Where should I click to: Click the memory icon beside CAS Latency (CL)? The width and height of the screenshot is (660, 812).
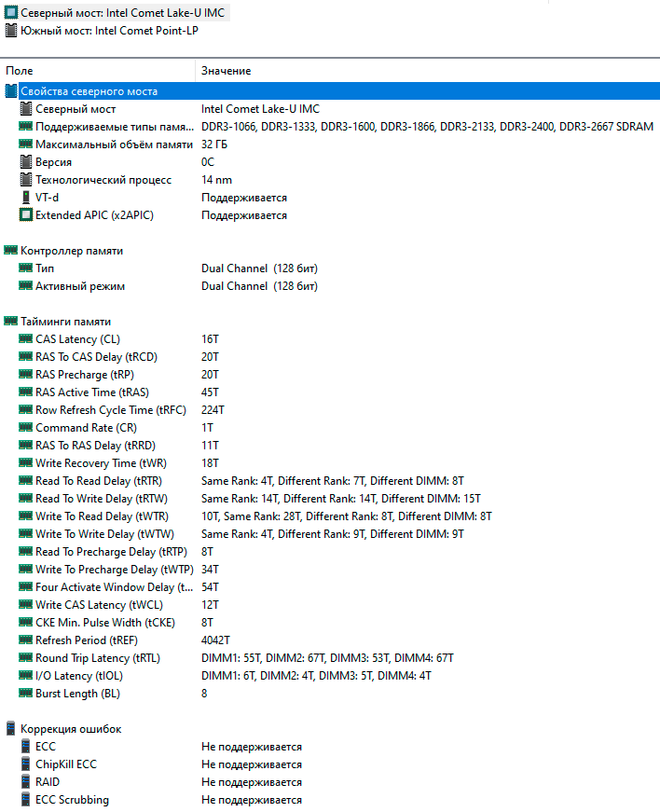(25, 338)
